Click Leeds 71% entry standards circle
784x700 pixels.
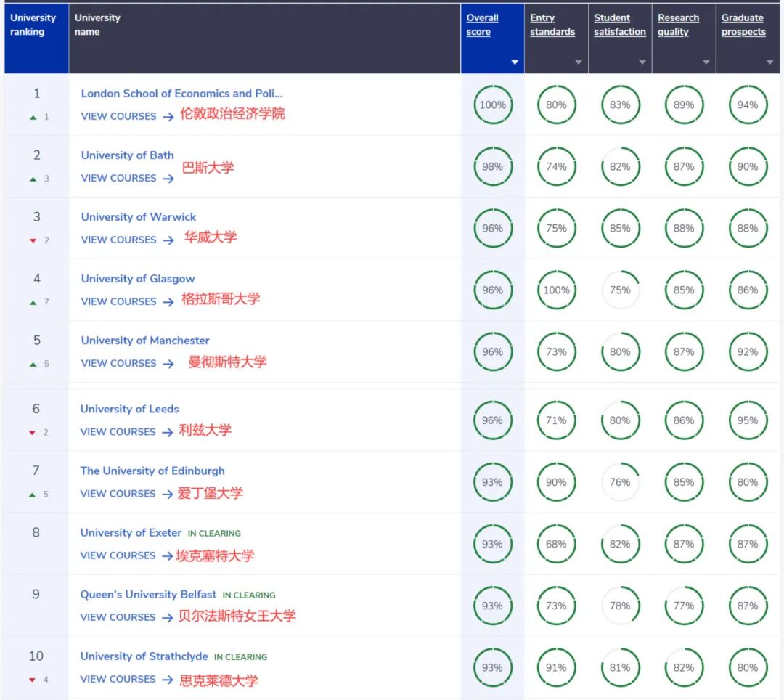[x=556, y=420]
